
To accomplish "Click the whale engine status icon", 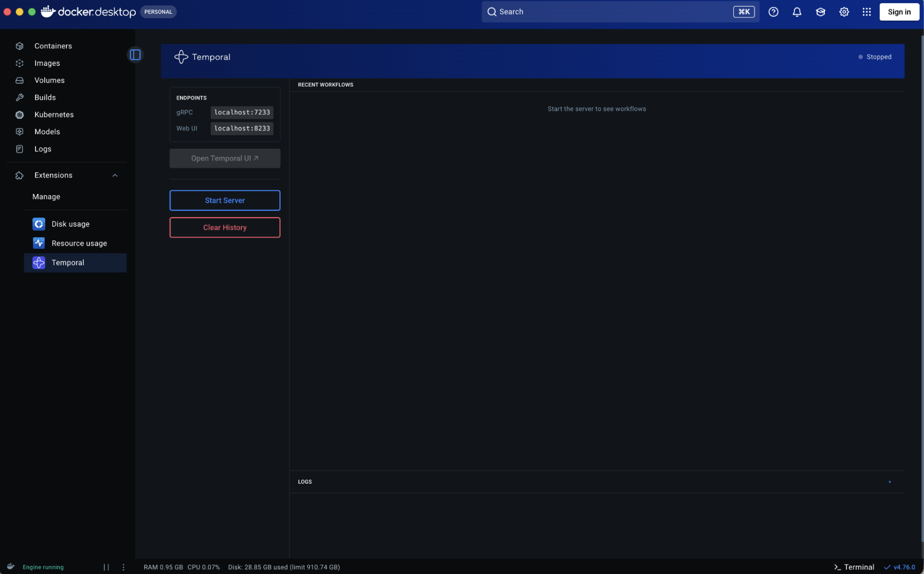I will click(10, 566).
